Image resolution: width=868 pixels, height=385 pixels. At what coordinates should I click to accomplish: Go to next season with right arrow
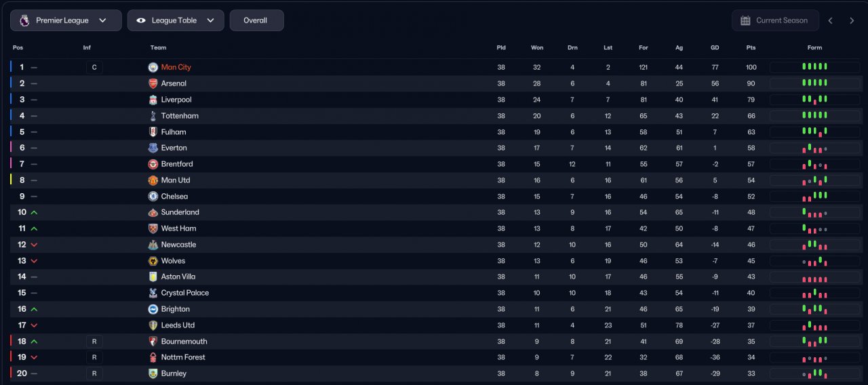point(852,20)
